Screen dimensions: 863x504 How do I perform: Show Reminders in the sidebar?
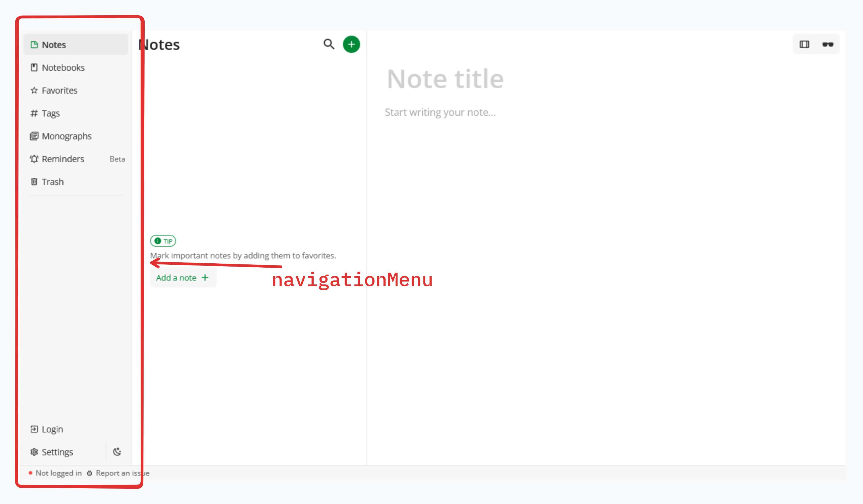pyautogui.click(x=63, y=159)
